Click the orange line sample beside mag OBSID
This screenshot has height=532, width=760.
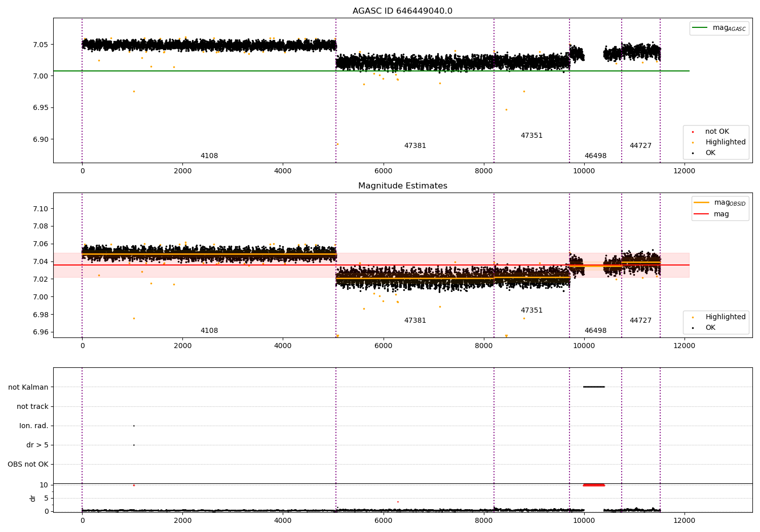pos(701,203)
